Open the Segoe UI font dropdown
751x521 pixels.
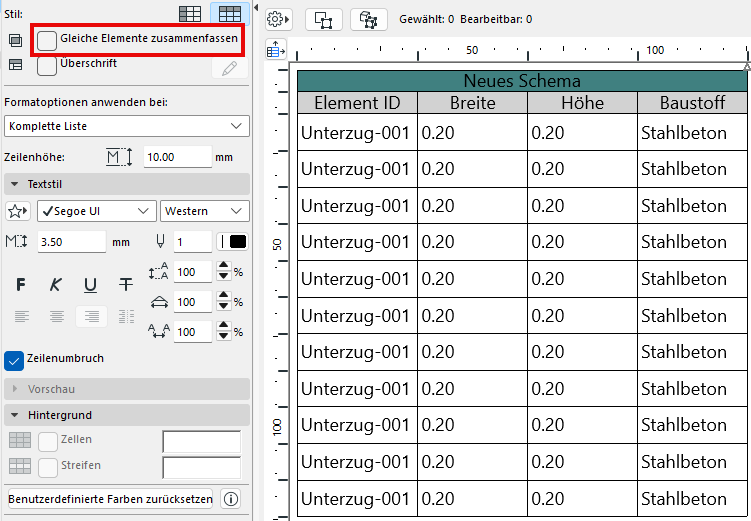[x=96, y=211]
